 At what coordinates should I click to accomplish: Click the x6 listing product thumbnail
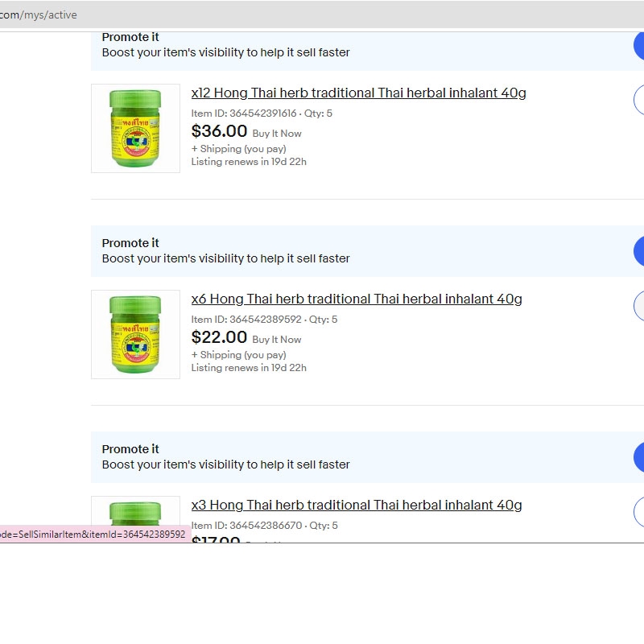[135, 335]
